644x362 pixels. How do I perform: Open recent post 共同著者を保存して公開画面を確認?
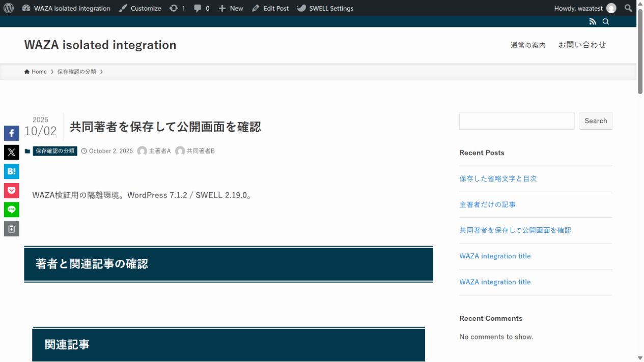coord(515,230)
